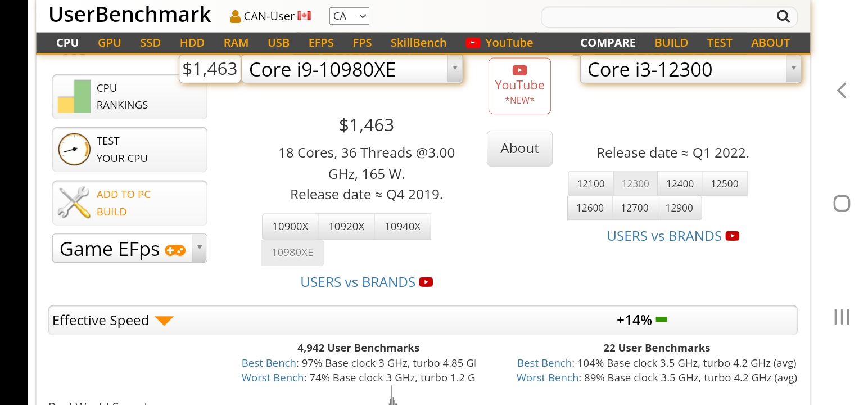Go to the GPU menu tab
Screen dimensions: 868x405
(x=110, y=43)
